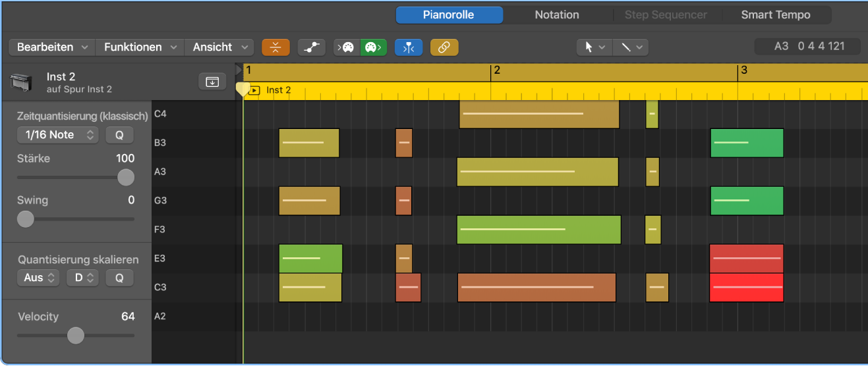The width and height of the screenshot is (868, 366).
Task: Select the long C3 note before bar 2
Action: pyautogui.click(x=536, y=288)
